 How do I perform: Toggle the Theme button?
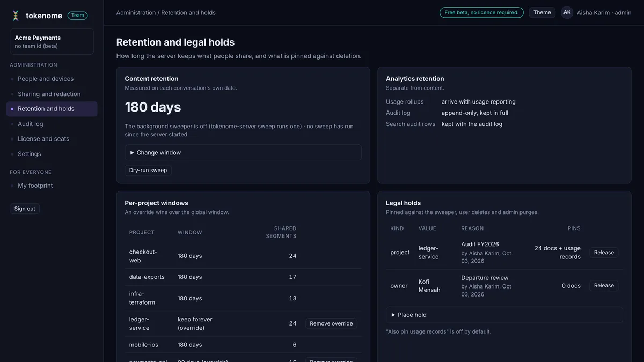click(542, 12)
